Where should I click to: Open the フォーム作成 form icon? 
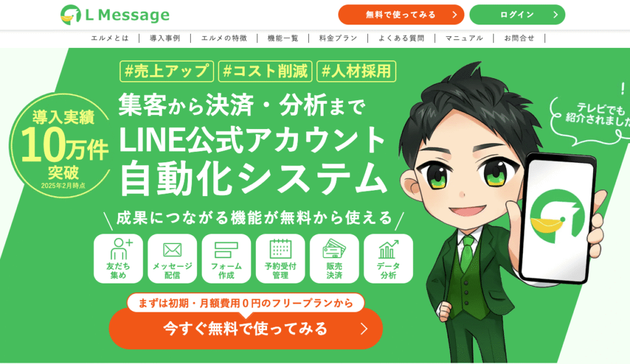tap(226, 250)
